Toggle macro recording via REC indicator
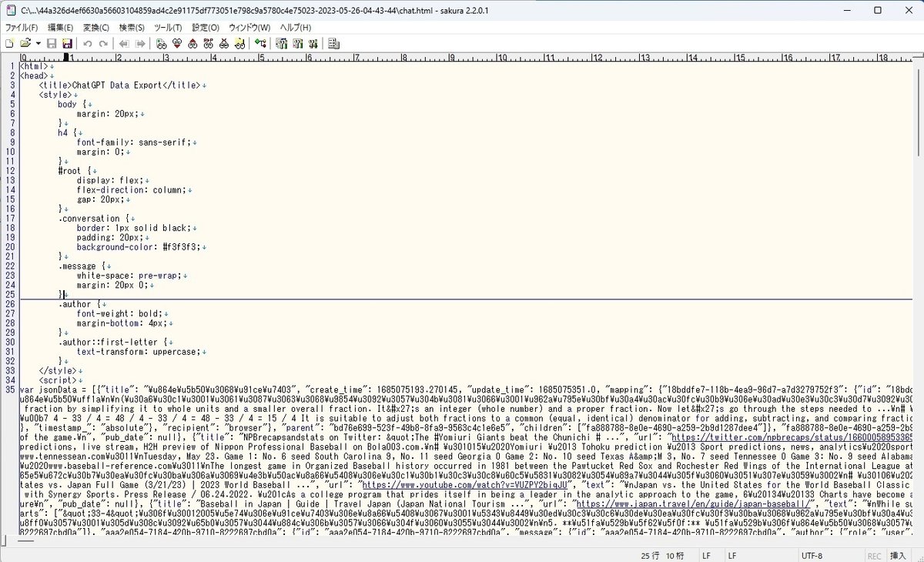This screenshot has width=924, height=562. tap(875, 555)
